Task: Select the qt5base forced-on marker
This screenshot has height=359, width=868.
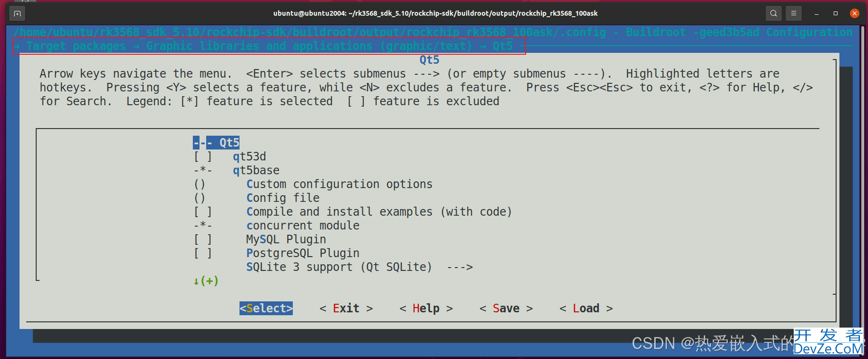Action: (x=202, y=170)
